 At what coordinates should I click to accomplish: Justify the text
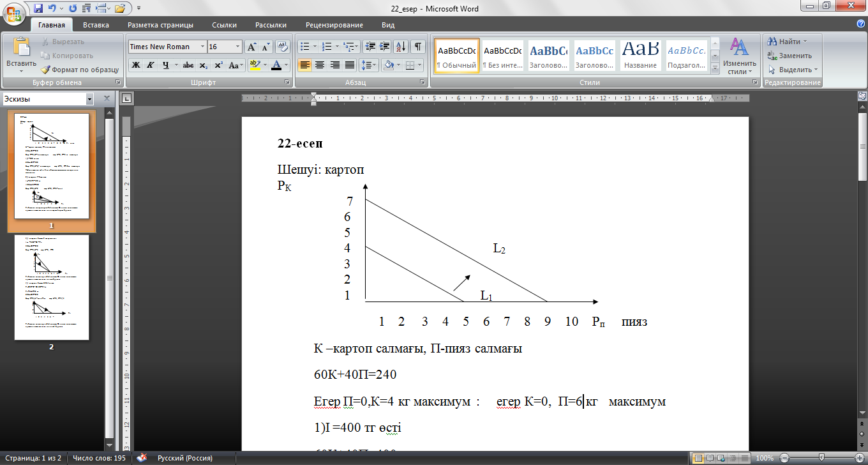tap(349, 65)
